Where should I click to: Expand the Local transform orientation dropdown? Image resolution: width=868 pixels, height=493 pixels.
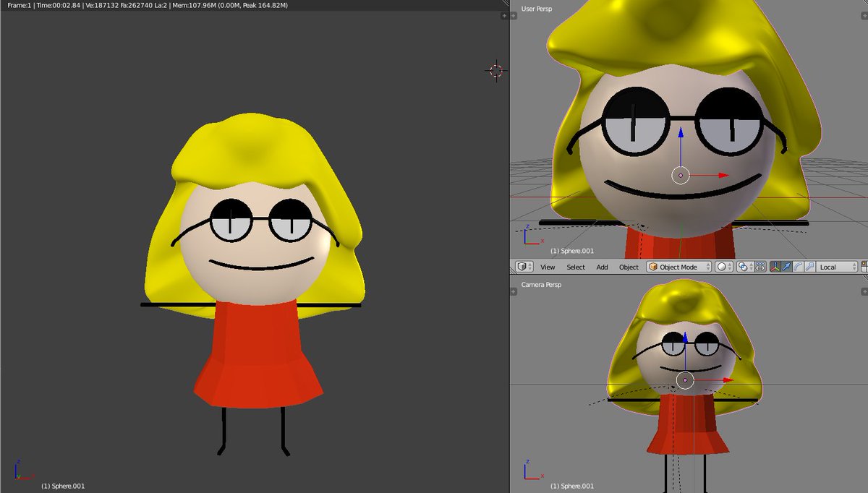[x=837, y=267]
